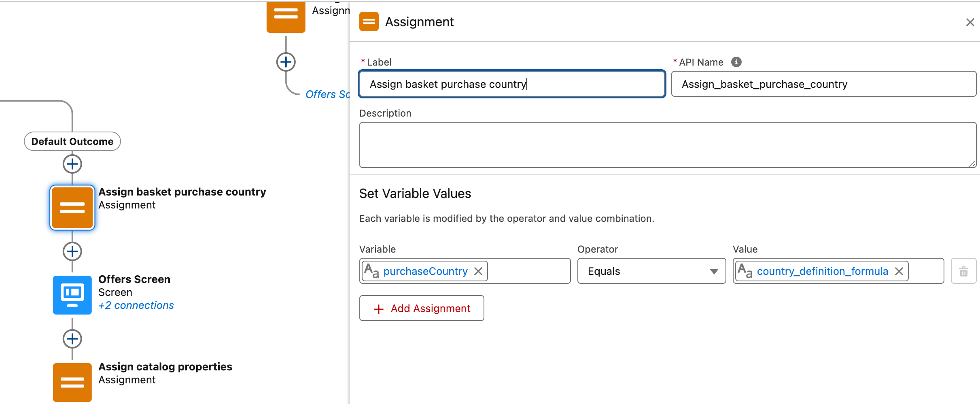Remove purchaseCountry from Variable field
This screenshot has width=980, height=404.
[x=478, y=271]
